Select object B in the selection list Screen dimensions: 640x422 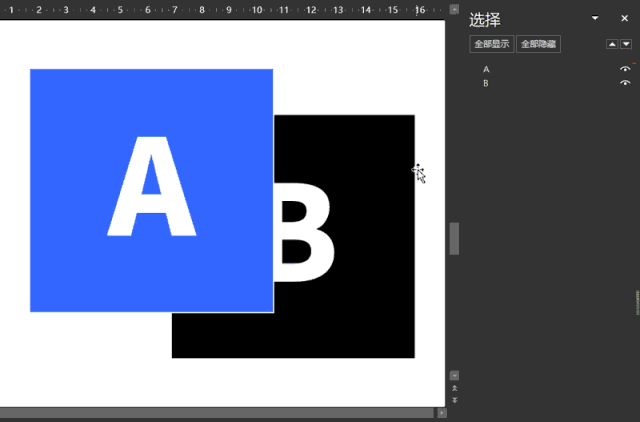pos(486,83)
